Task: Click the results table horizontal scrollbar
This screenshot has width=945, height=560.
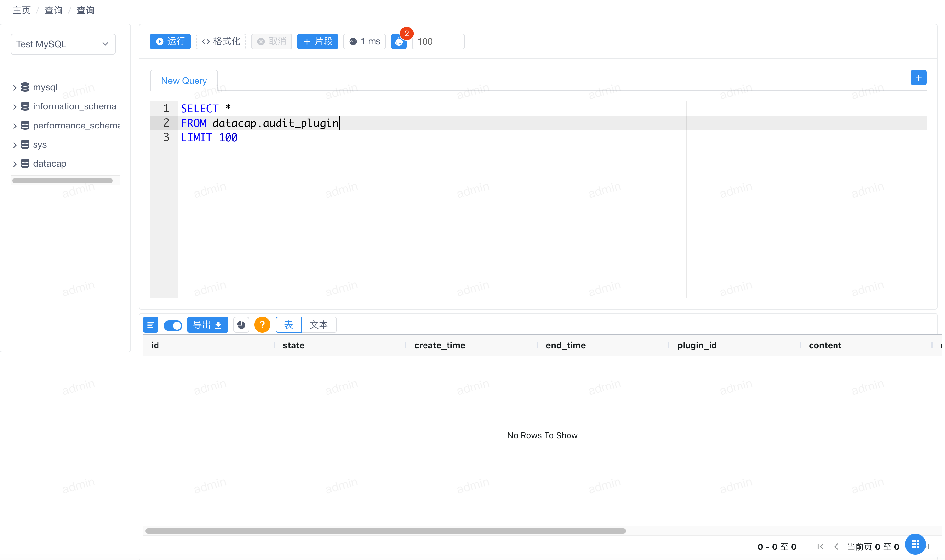Action: click(x=385, y=531)
